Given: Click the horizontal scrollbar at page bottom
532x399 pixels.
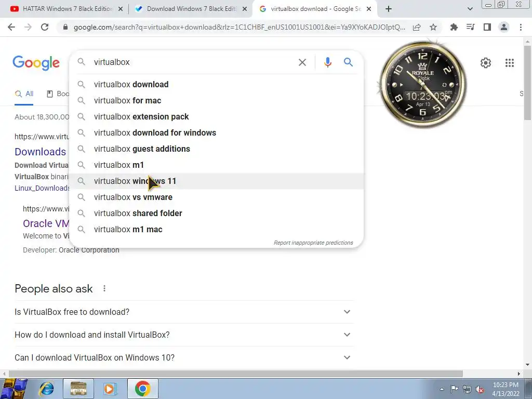Looking at the screenshot, I should point(235,374).
